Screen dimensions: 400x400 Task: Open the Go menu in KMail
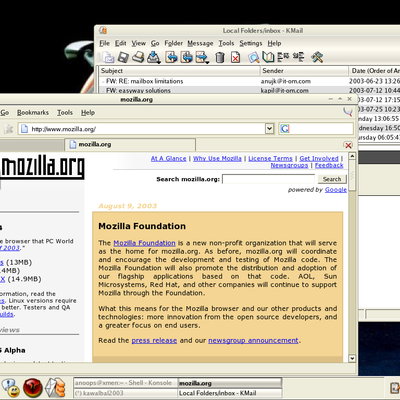tap(155, 43)
